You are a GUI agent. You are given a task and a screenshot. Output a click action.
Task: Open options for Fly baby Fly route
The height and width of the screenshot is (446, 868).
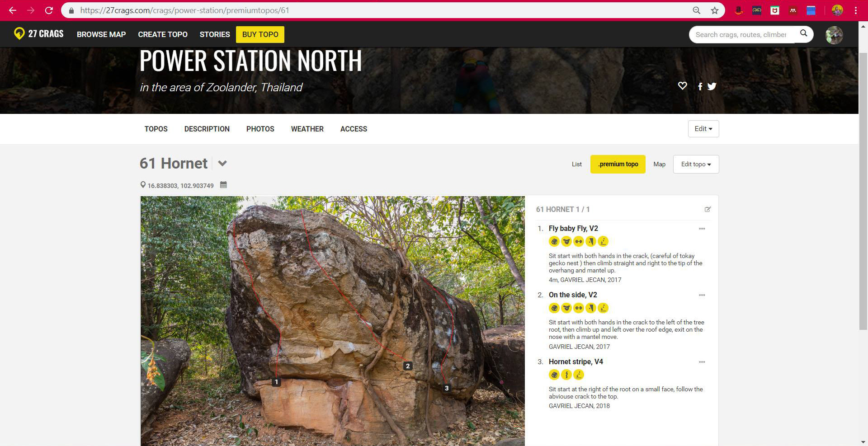(702, 229)
